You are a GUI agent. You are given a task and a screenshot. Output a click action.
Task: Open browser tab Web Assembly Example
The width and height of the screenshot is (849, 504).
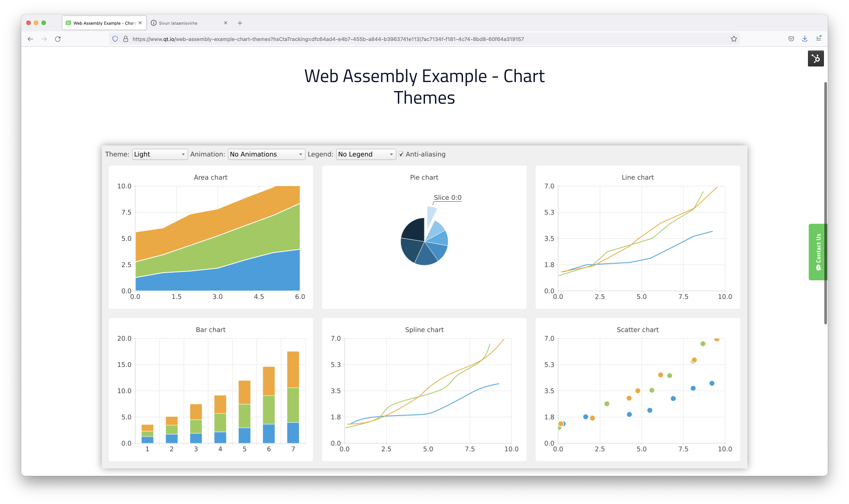pos(102,23)
